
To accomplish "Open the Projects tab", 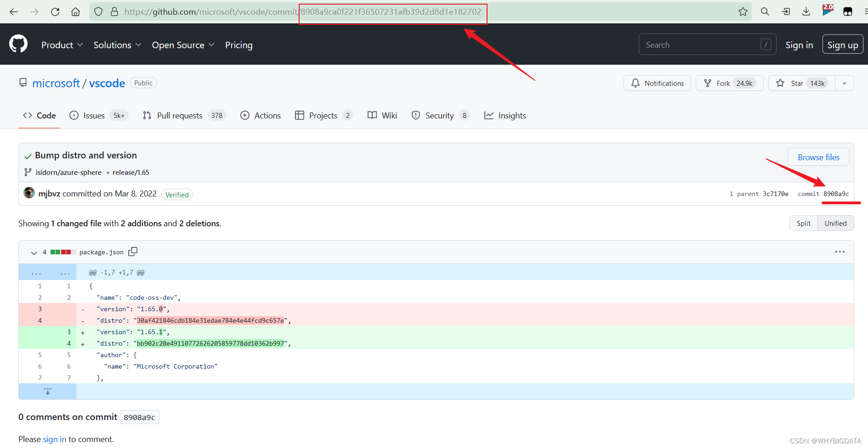I will coord(324,116).
